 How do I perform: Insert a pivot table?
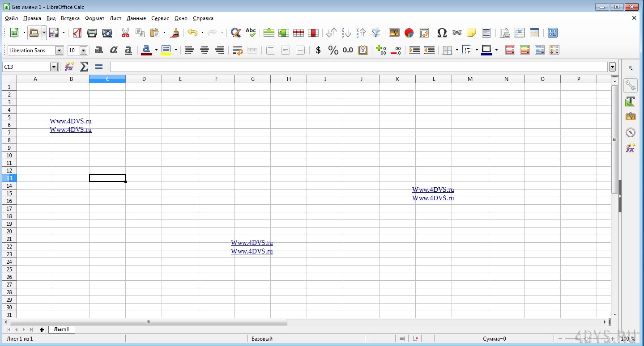[423, 33]
